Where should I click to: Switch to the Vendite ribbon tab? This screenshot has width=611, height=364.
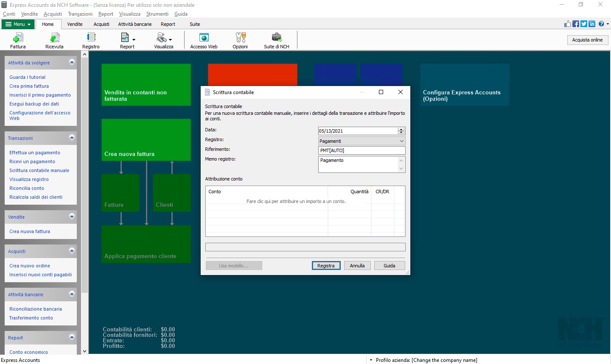[x=75, y=24]
